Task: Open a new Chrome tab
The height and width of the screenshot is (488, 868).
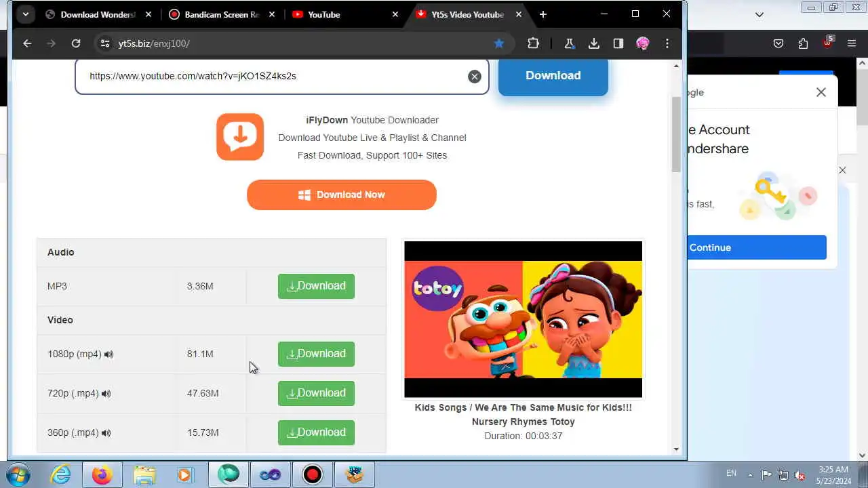Action: click(x=543, y=14)
